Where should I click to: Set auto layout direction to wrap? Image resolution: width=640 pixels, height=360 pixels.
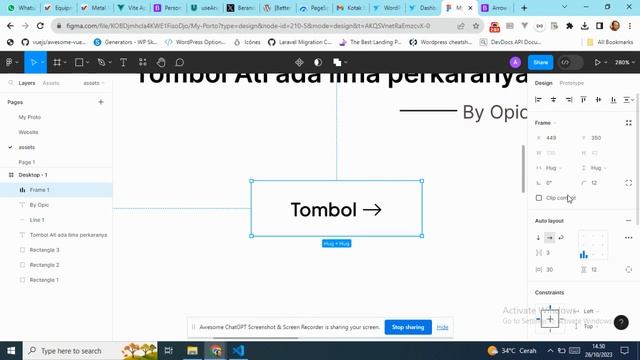[x=561, y=238]
